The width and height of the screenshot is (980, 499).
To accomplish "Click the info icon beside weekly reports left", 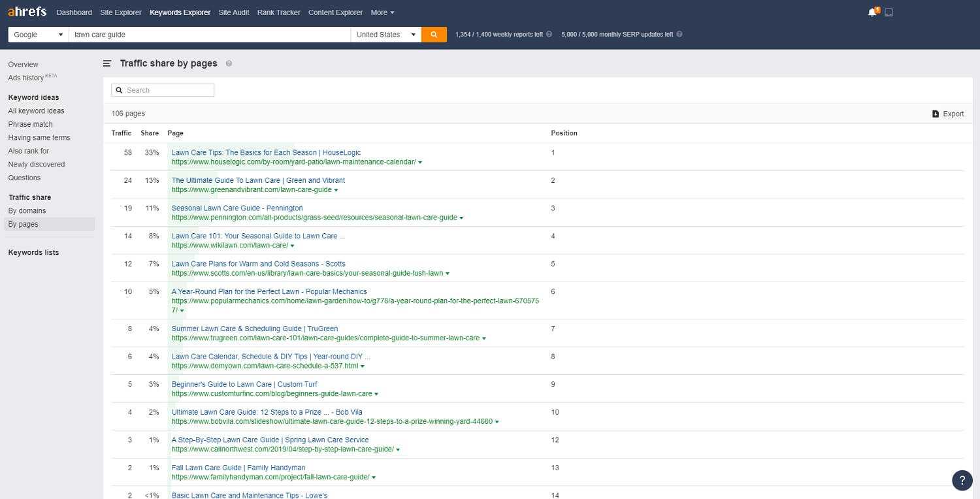I will [x=549, y=35].
